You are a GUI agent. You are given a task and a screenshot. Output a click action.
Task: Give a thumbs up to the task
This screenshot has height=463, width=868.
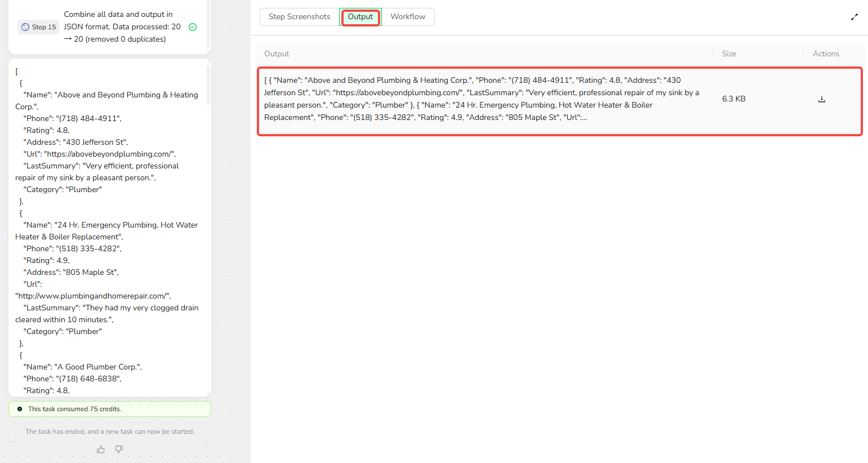point(101,449)
